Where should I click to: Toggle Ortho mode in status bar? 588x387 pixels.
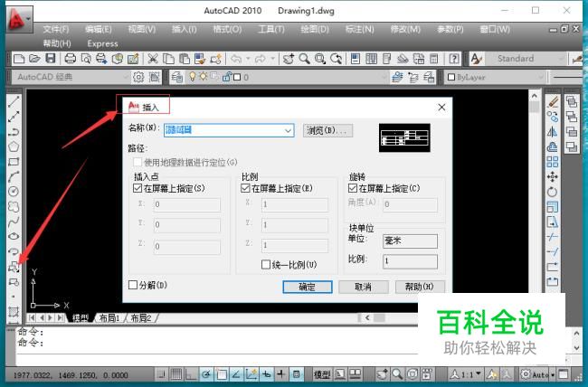click(x=191, y=373)
